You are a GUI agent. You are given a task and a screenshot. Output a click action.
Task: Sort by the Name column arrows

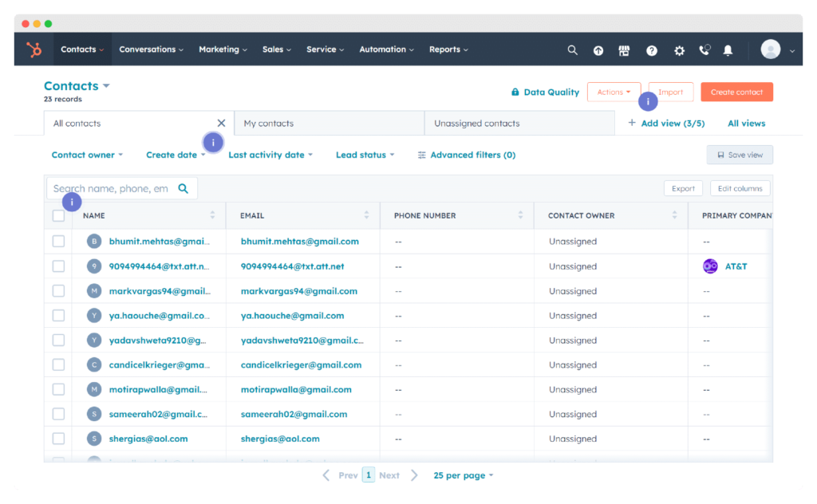(x=212, y=215)
